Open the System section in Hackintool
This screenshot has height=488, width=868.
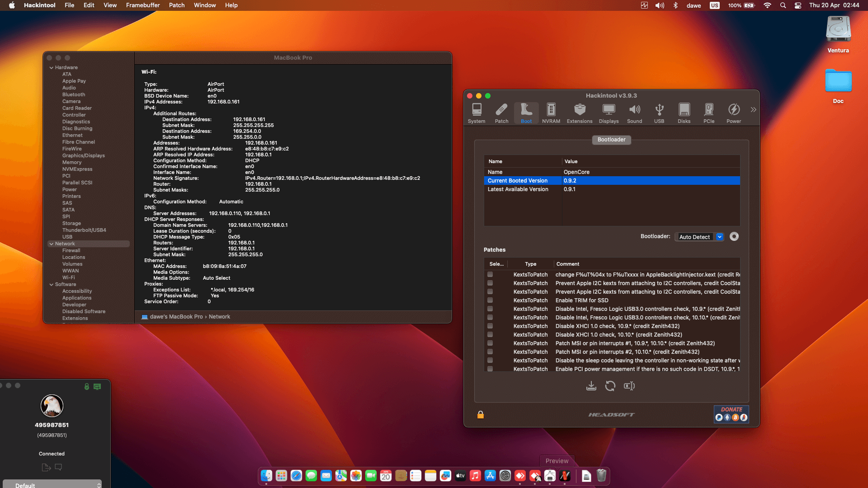[x=476, y=112]
